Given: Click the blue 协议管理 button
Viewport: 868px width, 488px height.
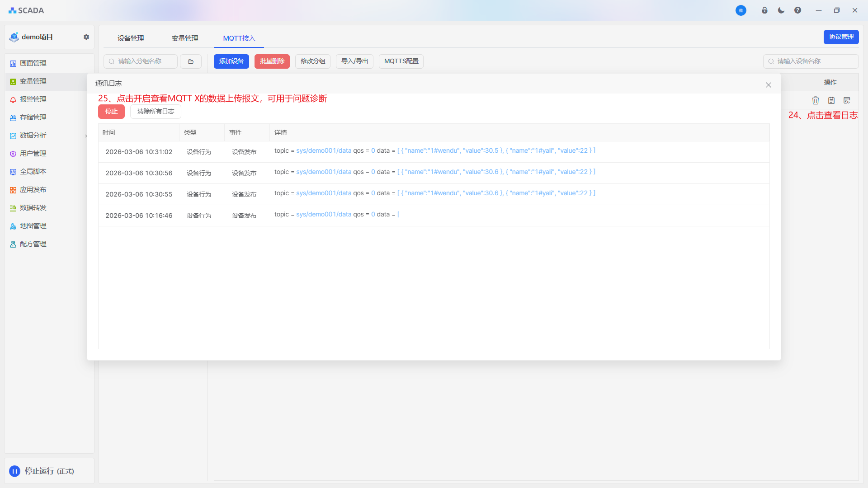Looking at the screenshot, I should coord(841,37).
